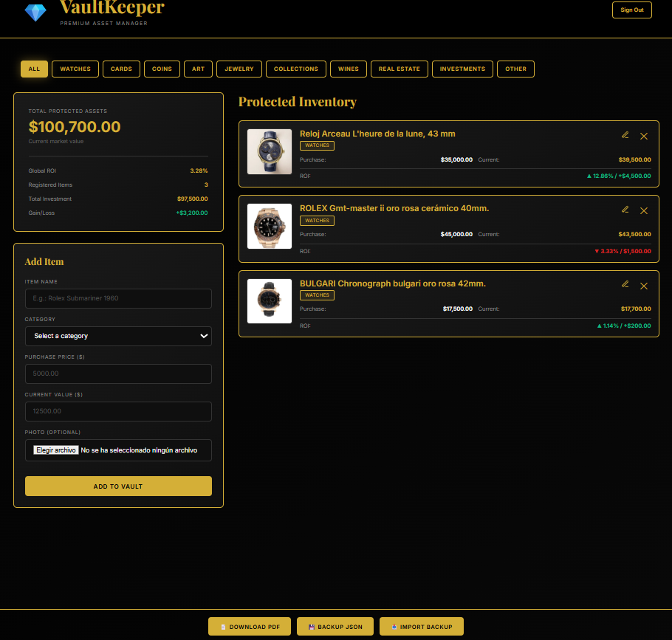Click the WATCHES tag on BULGARI entry

[x=317, y=295]
